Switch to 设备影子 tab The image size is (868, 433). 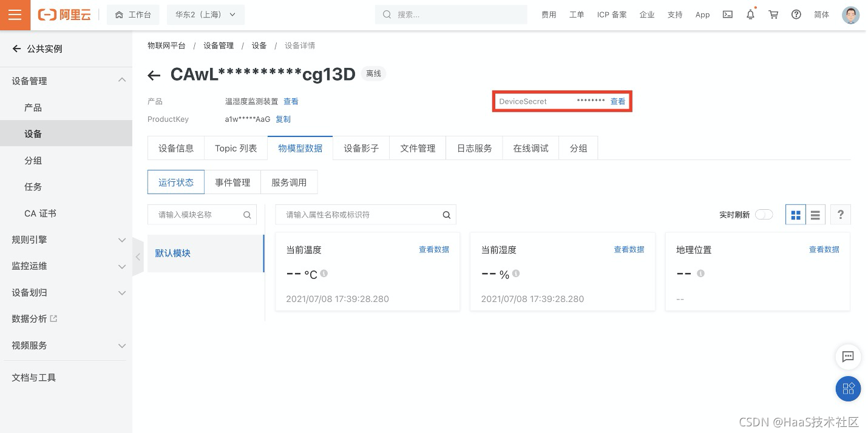(361, 148)
